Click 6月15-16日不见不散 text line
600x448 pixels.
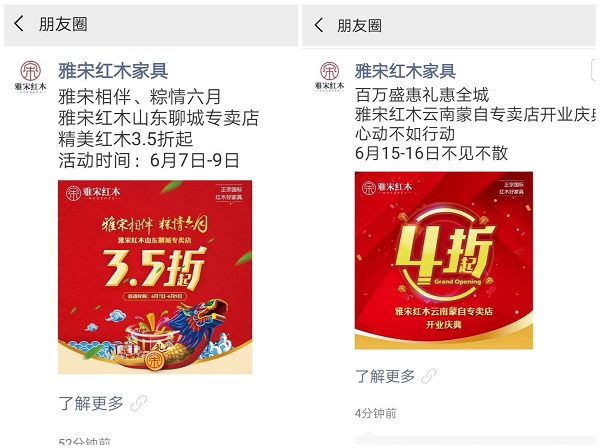(x=431, y=153)
